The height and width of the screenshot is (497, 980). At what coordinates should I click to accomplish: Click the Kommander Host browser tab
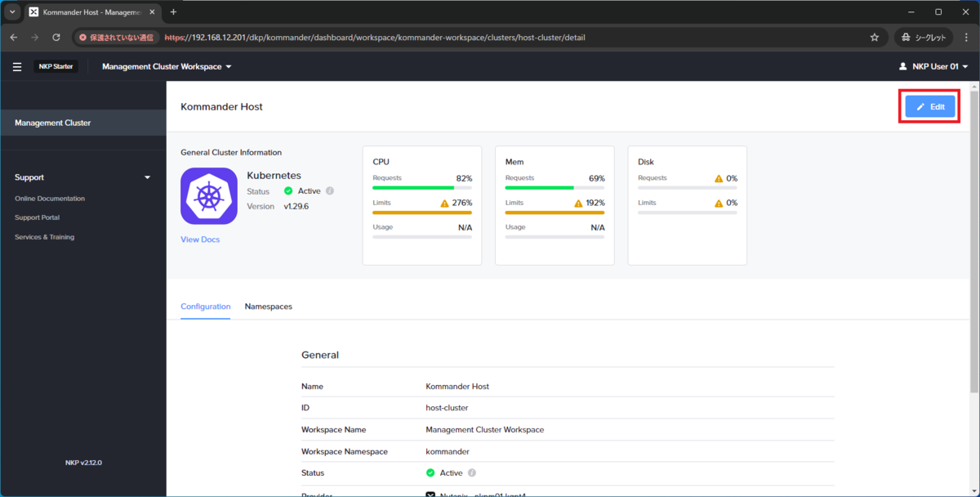coord(92,12)
